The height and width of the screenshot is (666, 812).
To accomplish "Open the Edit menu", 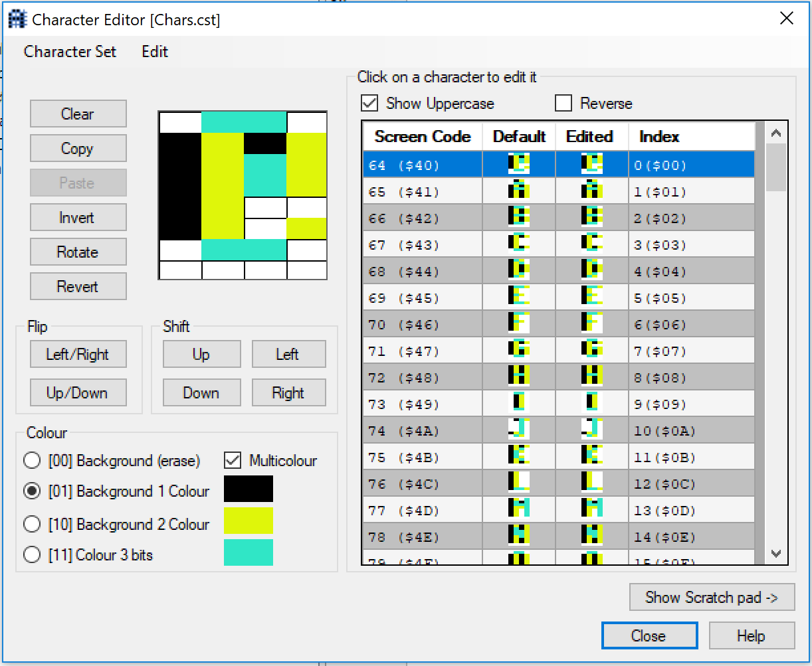I will pyautogui.click(x=155, y=52).
